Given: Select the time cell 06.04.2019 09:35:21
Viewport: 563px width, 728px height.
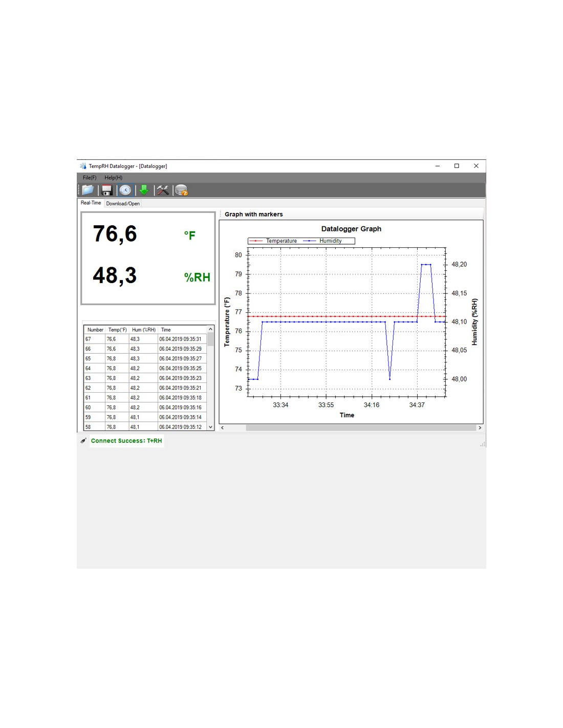Looking at the screenshot, I should pyautogui.click(x=182, y=388).
